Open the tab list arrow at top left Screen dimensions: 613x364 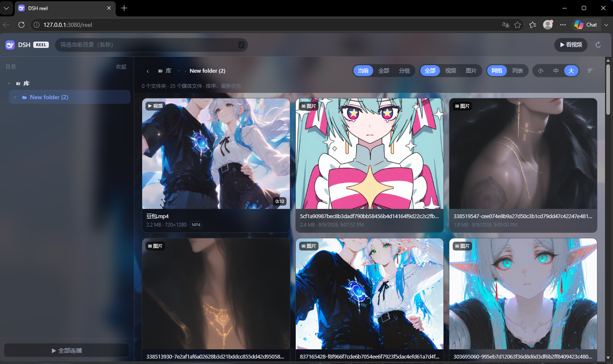(x=6, y=8)
